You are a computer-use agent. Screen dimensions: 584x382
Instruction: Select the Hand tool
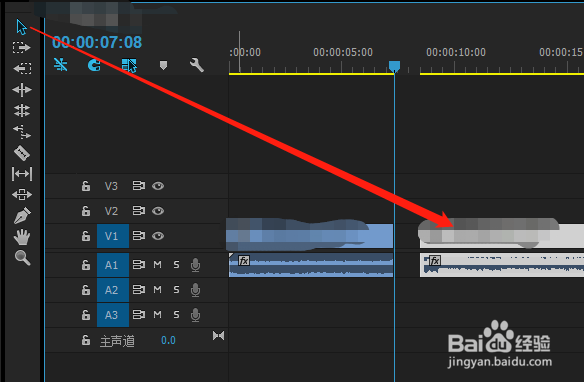22,237
